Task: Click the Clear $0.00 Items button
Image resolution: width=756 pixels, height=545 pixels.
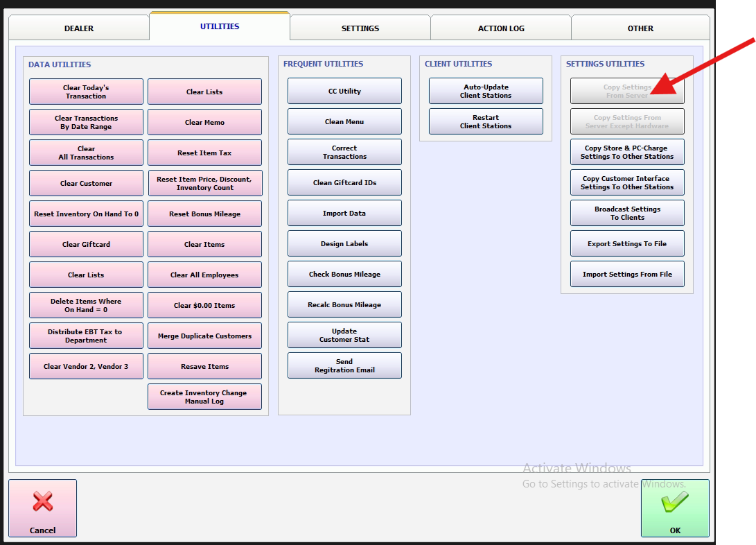Action: pyautogui.click(x=205, y=305)
